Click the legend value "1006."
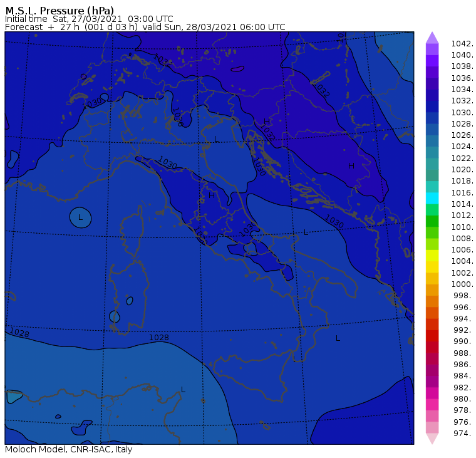The image size is (476, 458). coord(462,249)
